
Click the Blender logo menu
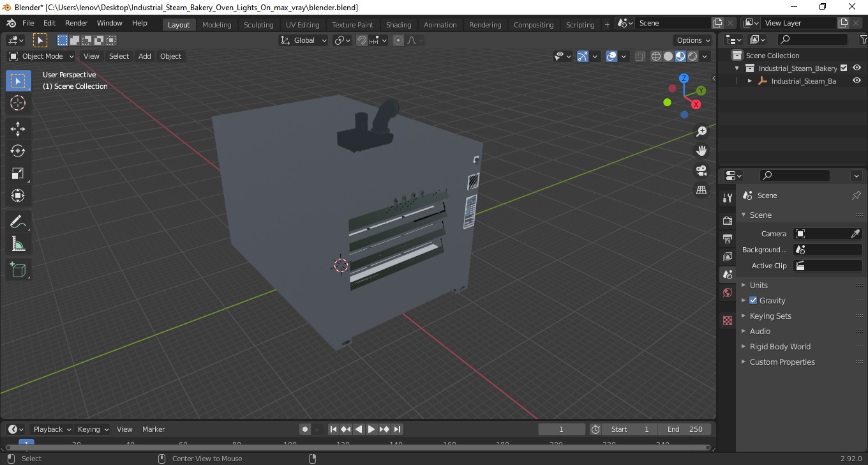click(11, 23)
